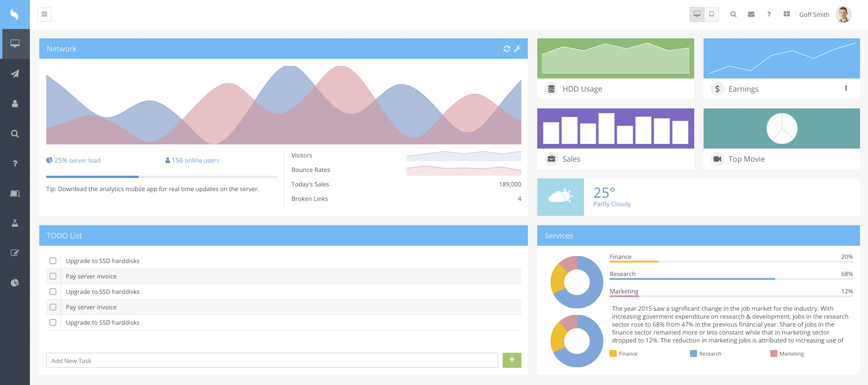Open the dashboard monitor icon in sidebar
Screen dimensions: 868x385
pyautogui.click(x=15, y=43)
